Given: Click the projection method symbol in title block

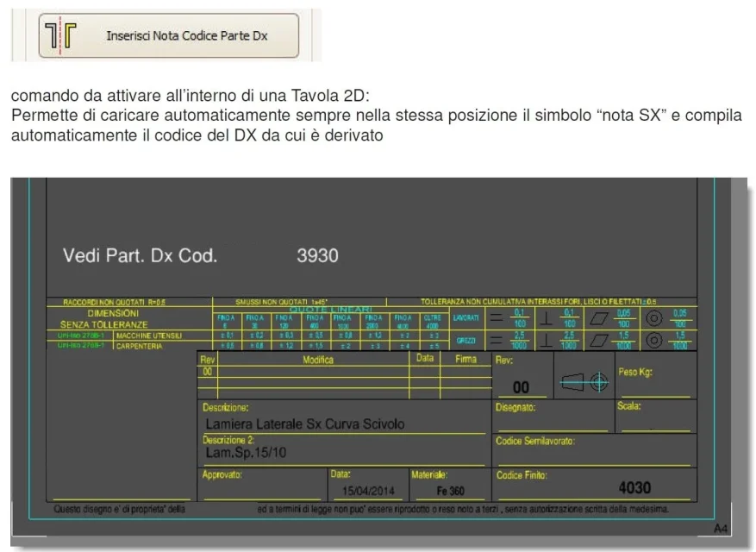Looking at the screenshot, I should pyautogui.click(x=584, y=383).
